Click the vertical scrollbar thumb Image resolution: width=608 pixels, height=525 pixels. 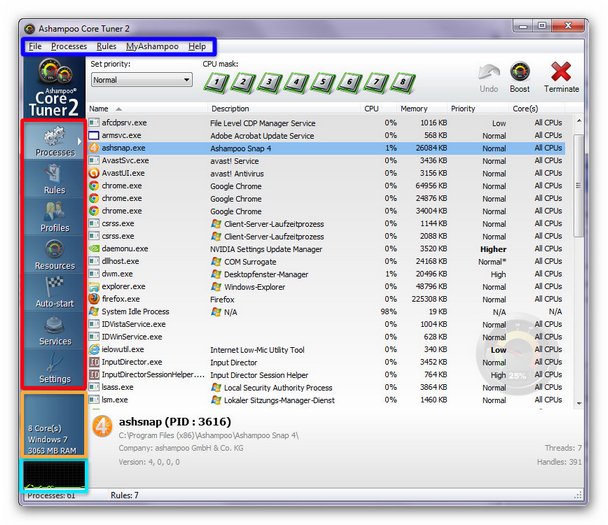[579, 185]
